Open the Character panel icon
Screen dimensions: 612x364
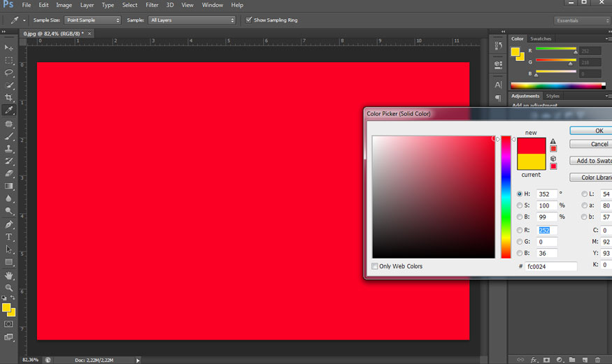(498, 85)
